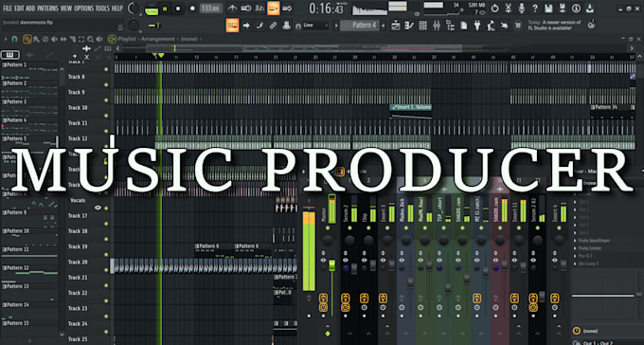Toggle typing keyboard to piano icon
The height and width of the screenshot is (345, 644).
pyautogui.click(x=232, y=26)
